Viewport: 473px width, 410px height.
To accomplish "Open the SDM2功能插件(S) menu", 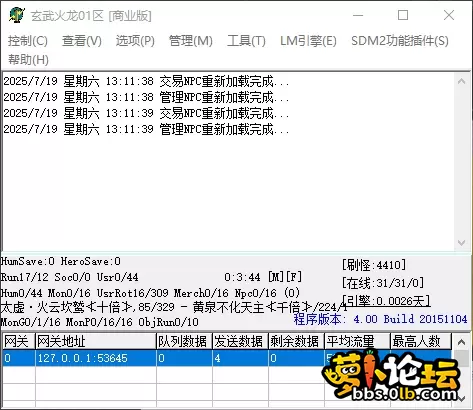I will pos(400,41).
